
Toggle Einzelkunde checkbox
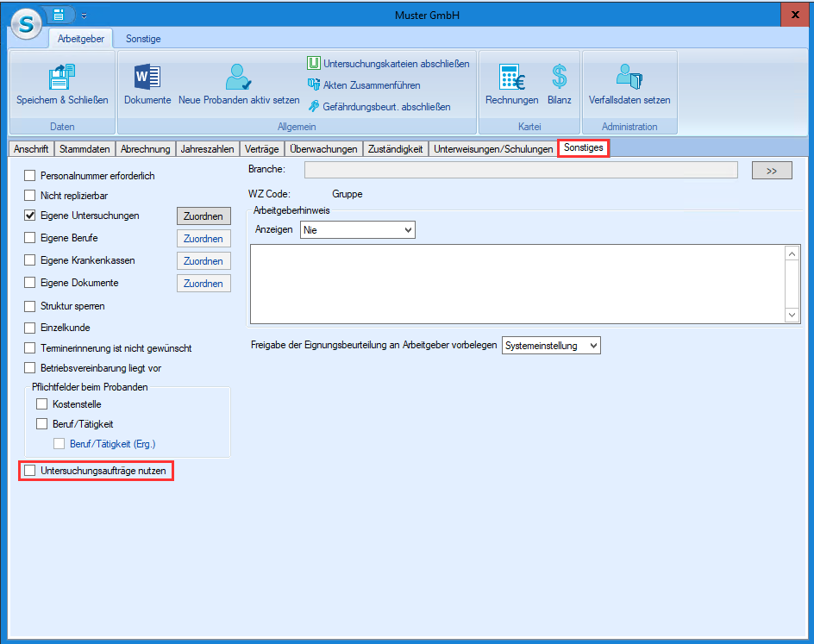(29, 328)
